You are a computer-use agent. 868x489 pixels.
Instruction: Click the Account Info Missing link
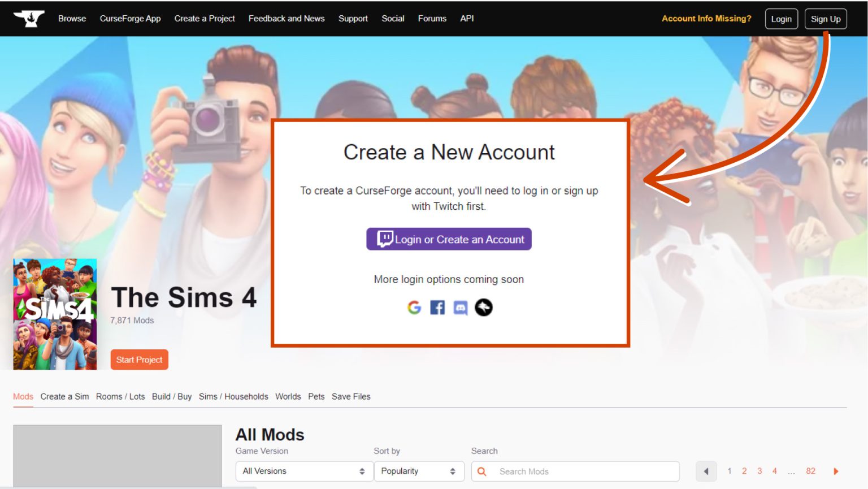(706, 18)
